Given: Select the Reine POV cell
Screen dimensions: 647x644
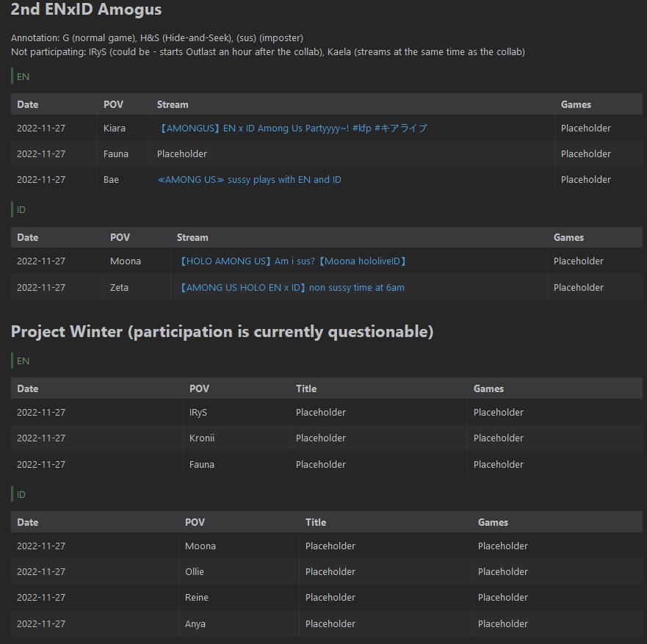Looking at the screenshot, I should pos(197,597).
